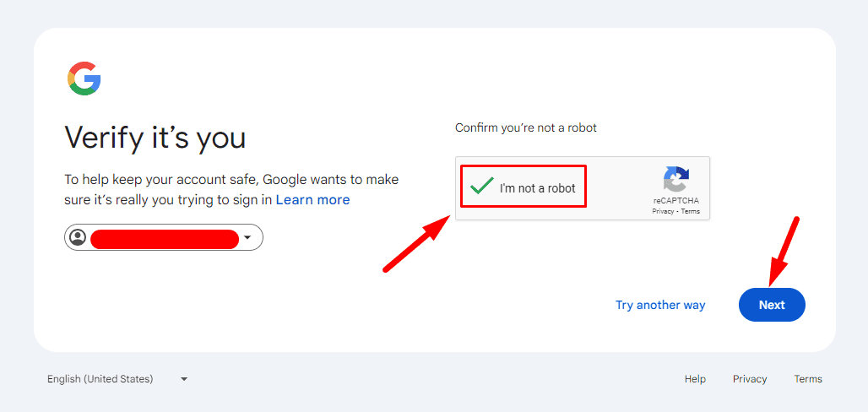Click the language dropdown caret arrow
868x412 pixels.
click(184, 379)
